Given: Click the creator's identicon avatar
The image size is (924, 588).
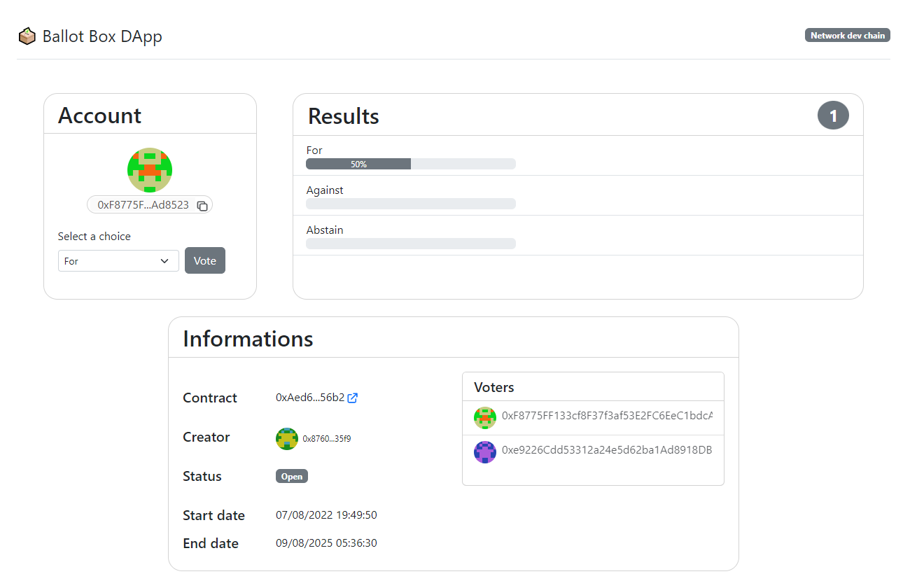Looking at the screenshot, I should pos(287,439).
